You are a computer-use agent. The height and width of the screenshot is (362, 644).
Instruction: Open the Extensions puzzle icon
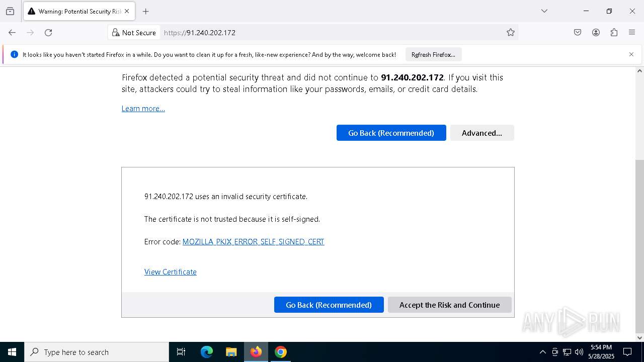point(614,33)
